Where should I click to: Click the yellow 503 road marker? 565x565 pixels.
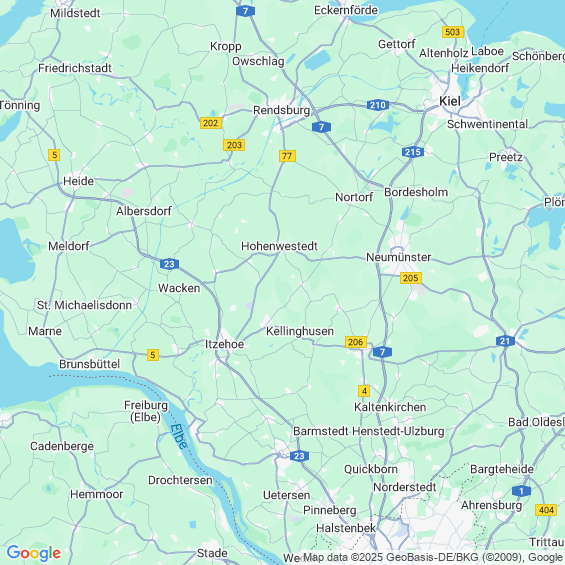pyautogui.click(x=453, y=32)
